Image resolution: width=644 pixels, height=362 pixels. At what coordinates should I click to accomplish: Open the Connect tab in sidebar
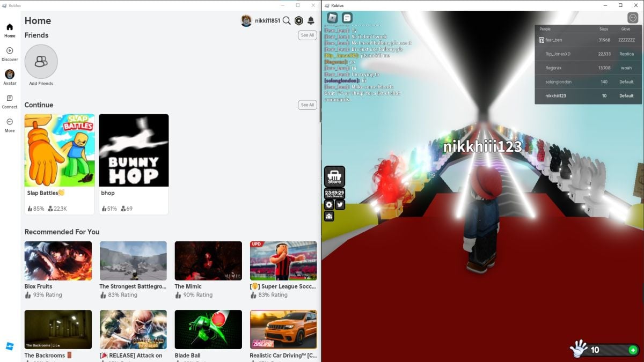tap(10, 101)
